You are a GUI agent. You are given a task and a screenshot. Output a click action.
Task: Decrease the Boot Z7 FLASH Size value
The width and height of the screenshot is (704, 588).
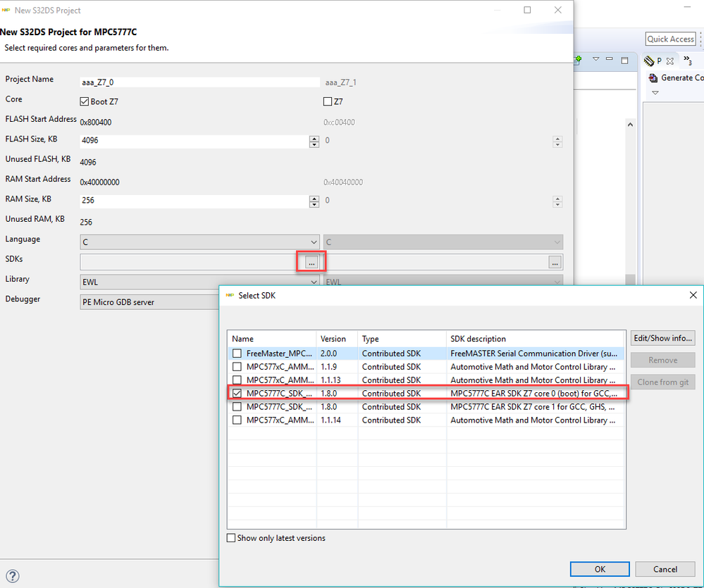(x=314, y=144)
